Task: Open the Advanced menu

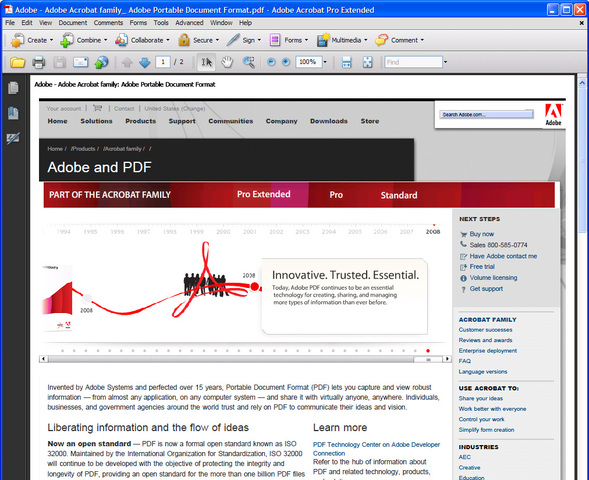Action: 189,23
